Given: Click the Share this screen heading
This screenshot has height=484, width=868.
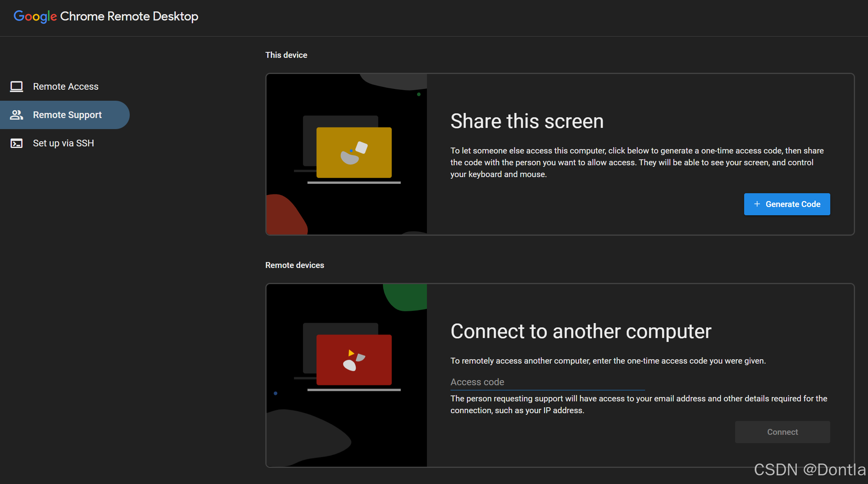Looking at the screenshot, I should (527, 121).
